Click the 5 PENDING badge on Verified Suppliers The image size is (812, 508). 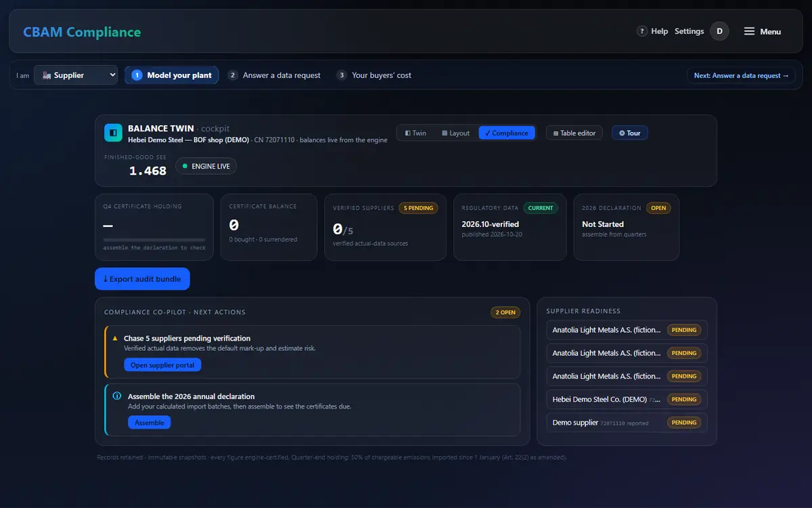418,208
